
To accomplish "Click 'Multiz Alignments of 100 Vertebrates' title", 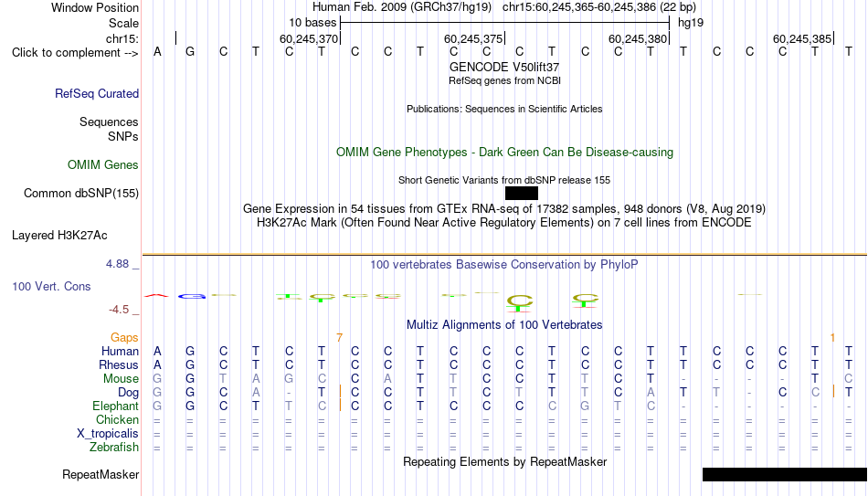I will pyautogui.click(x=504, y=325).
